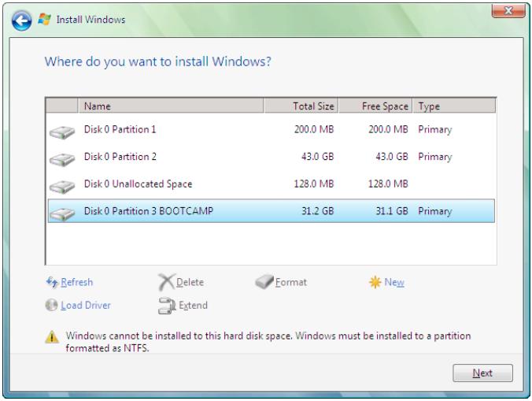Delete the selected partition
The height and width of the screenshot is (401, 532).
click(x=190, y=282)
